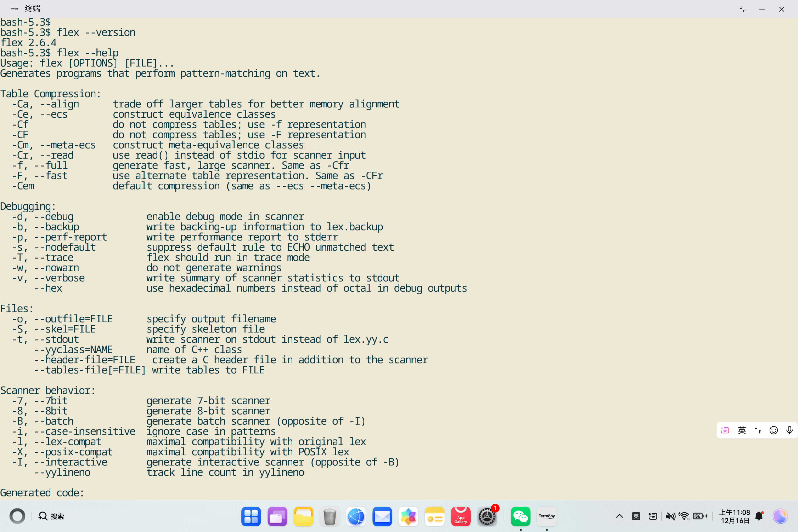This screenshot has width=798, height=532.
Task: Click the Termony terminal dock icon
Action: 546,516
